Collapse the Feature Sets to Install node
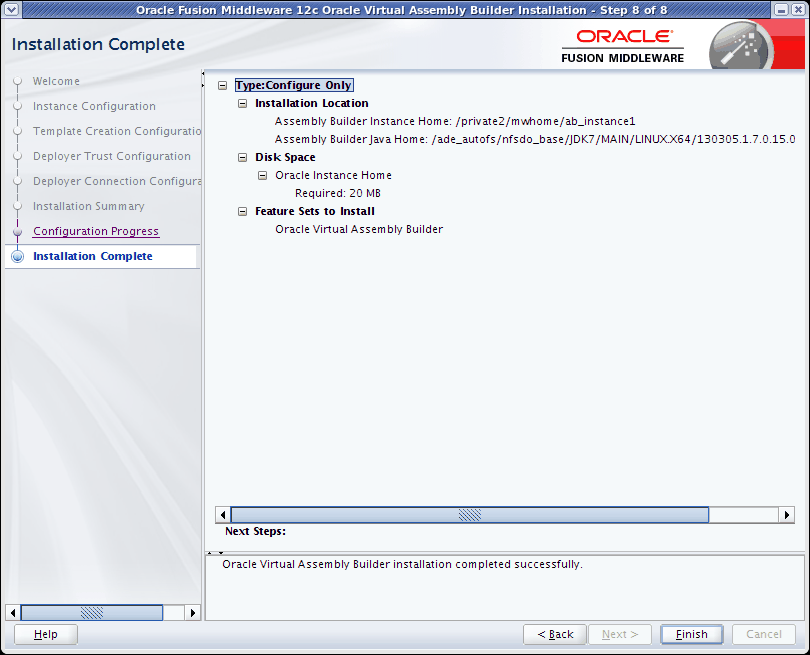The image size is (810, 655). click(x=242, y=212)
